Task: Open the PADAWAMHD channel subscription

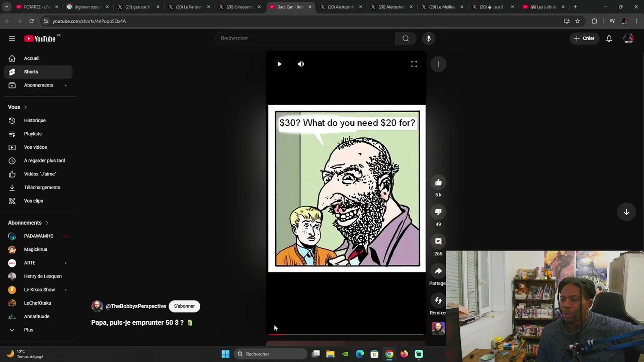Action: (38, 236)
